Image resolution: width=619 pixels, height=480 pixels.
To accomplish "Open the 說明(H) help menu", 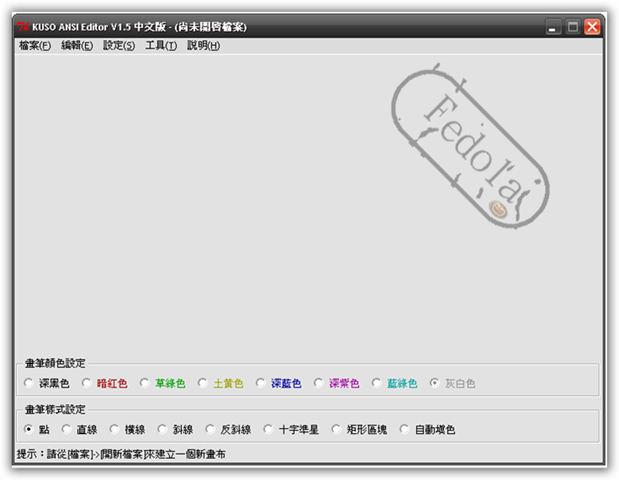I will click(203, 46).
